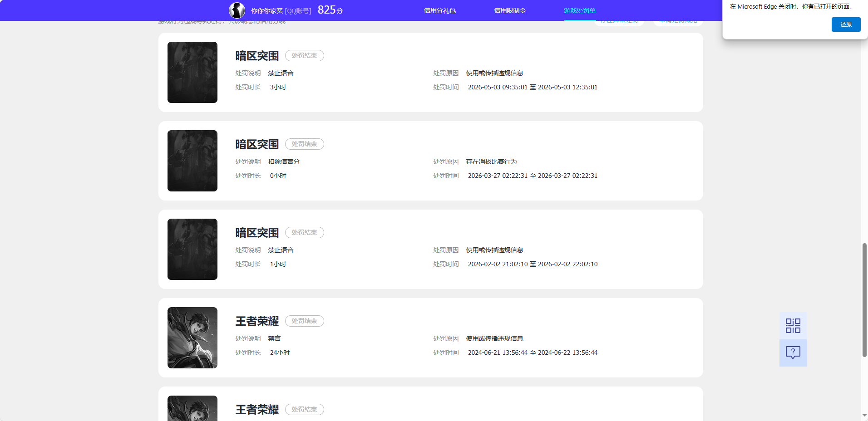The image size is (868, 421).
Task: Click 禁止语音 text in 2026-02-02 card
Action: pyautogui.click(x=281, y=250)
